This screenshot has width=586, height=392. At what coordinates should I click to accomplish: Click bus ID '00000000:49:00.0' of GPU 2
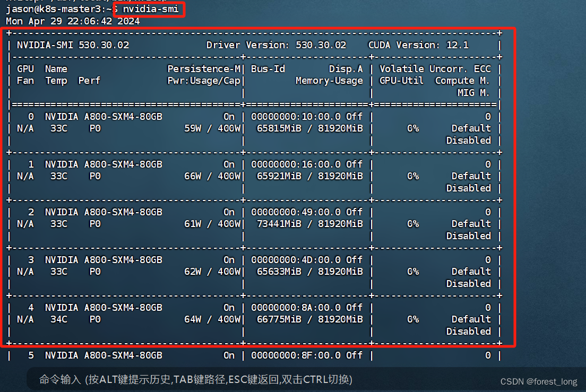(296, 212)
